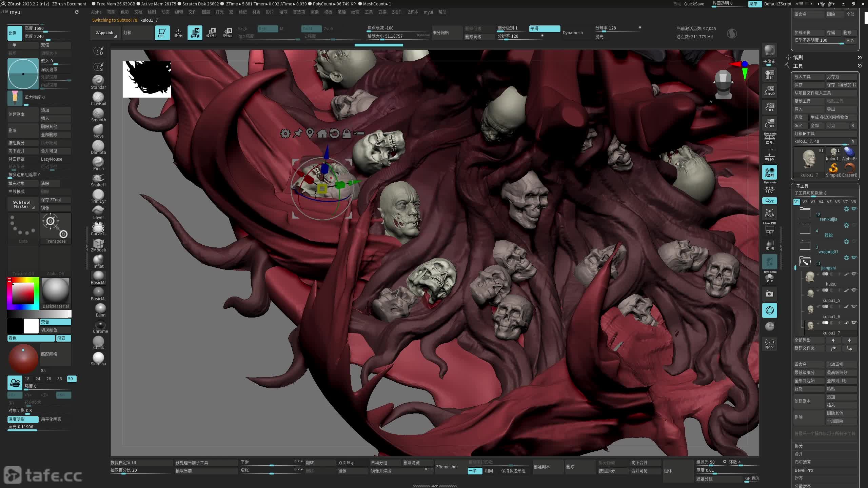Open gizmo settings gear icon
Screen dimensions: 868x488
point(285,134)
